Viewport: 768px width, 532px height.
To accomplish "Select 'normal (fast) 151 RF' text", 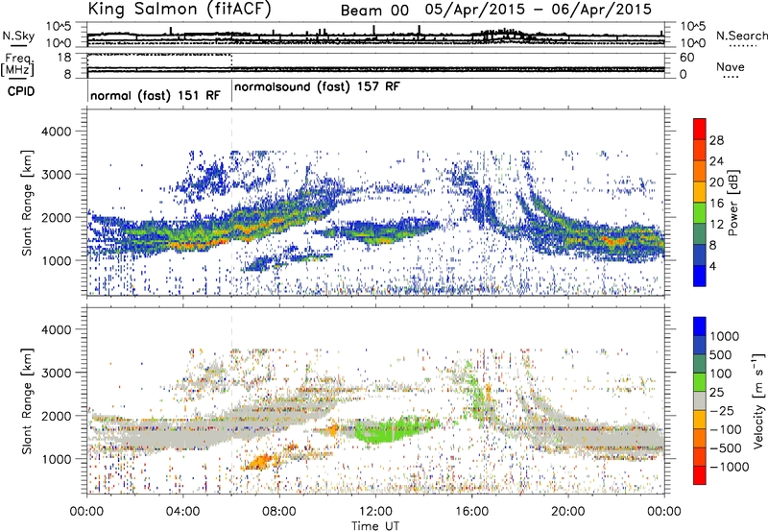I will point(156,95).
